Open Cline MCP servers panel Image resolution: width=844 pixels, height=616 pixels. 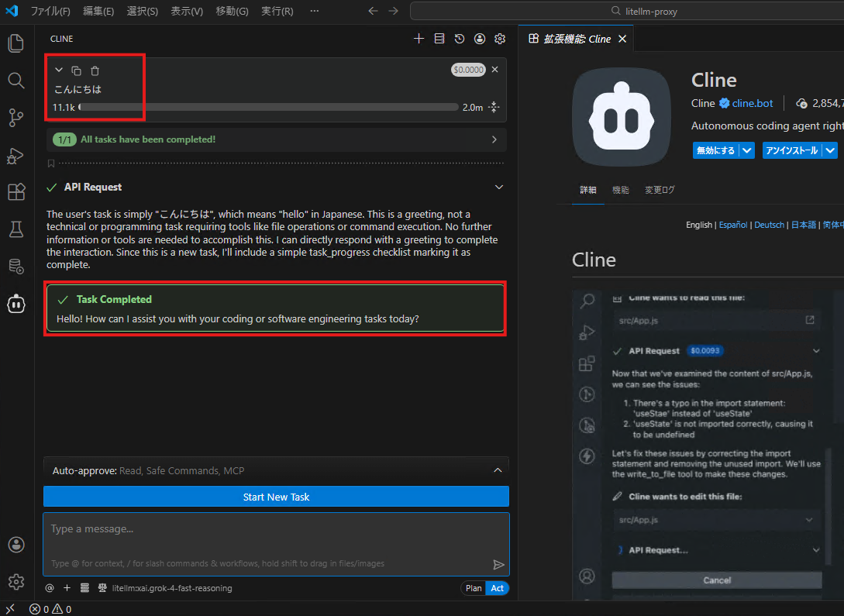coord(439,39)
